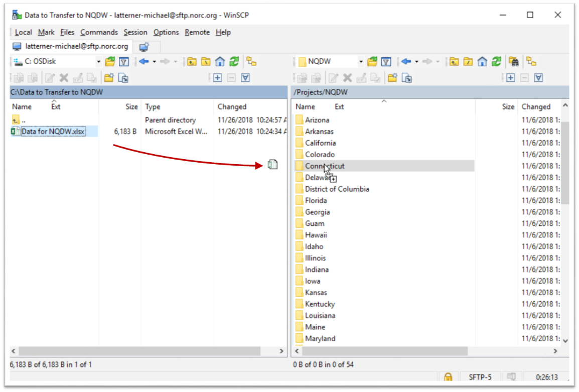The image size is (579, 392).
Task: Open the C: OSDisk drive dropdown
Action: click(x=99, y=62)
